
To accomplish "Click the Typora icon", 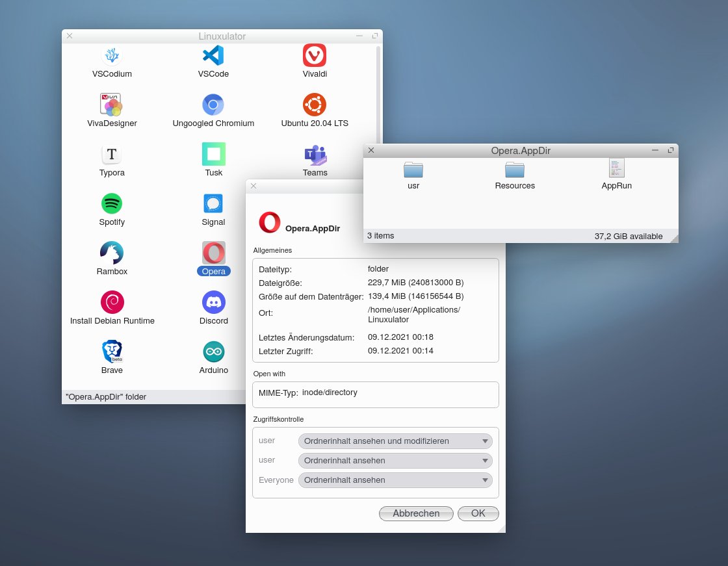I will click(111, 155).
